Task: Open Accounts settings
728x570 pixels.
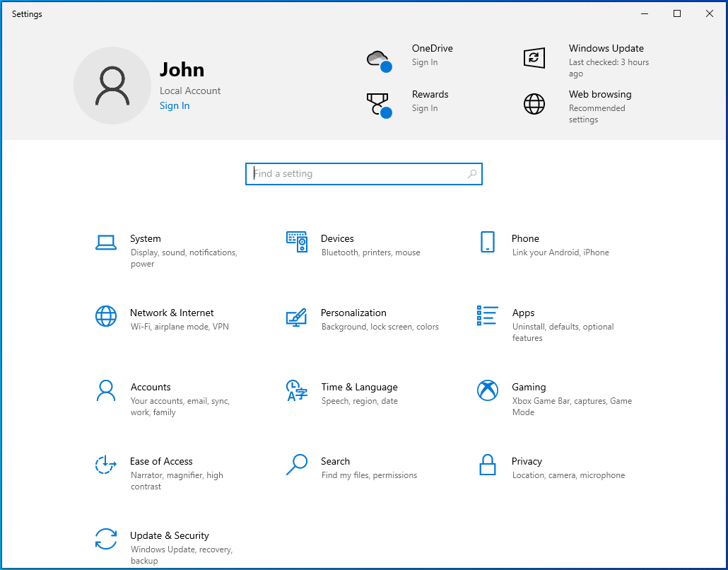Action: coord(151,396)
